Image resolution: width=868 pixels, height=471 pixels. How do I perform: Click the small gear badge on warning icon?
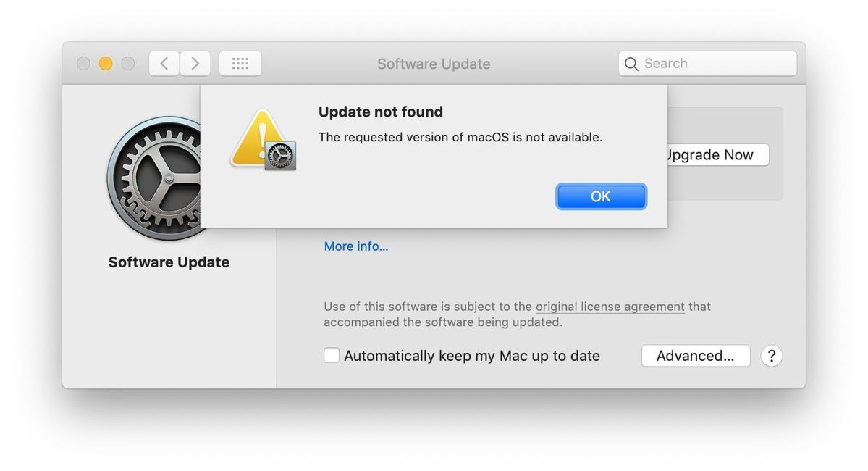click(281, 154)
